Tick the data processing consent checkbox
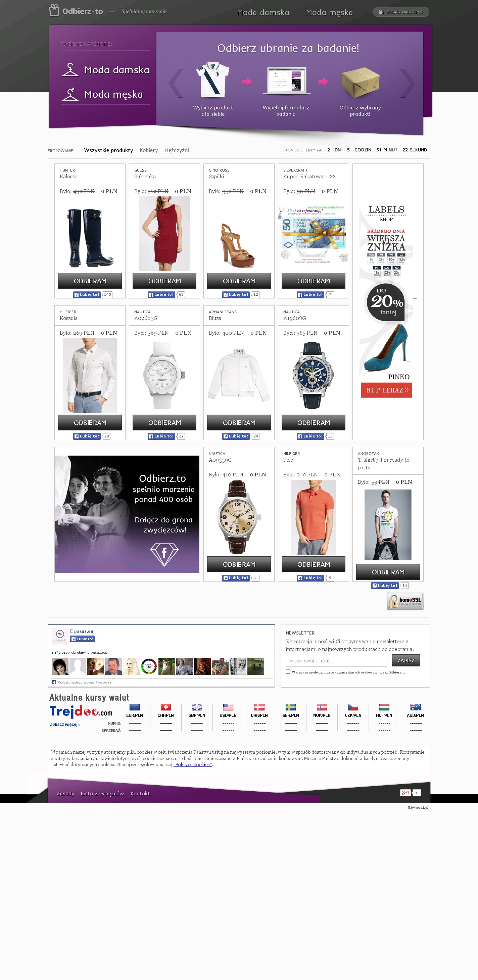Image resolution: width=478 pixels, height=980 pixels. [x=288, y=671]
